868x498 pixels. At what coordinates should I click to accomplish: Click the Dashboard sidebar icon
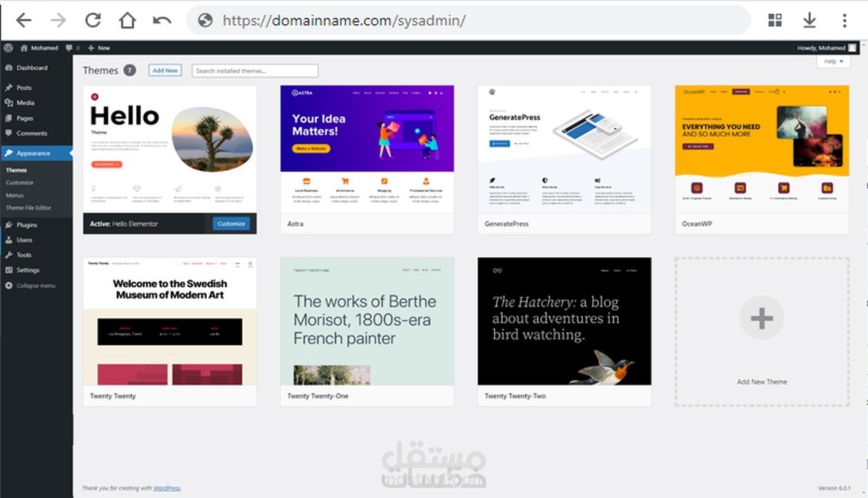(x=8, y=68)
